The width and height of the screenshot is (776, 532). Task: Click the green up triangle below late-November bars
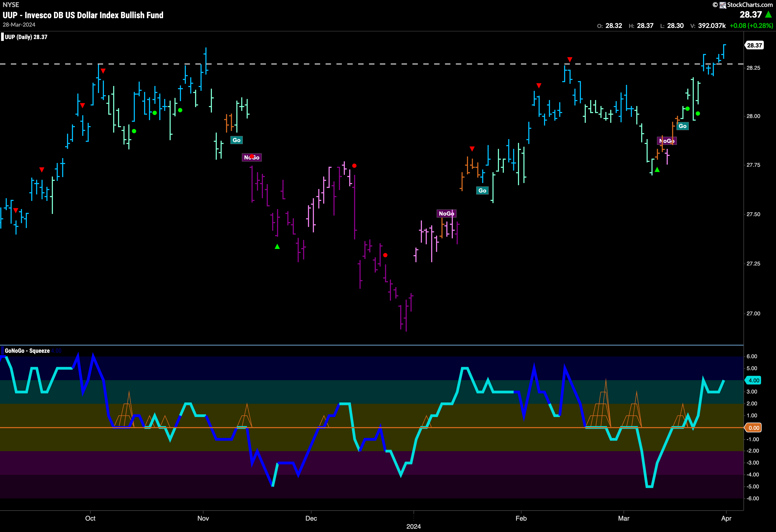tap(277, 247)
